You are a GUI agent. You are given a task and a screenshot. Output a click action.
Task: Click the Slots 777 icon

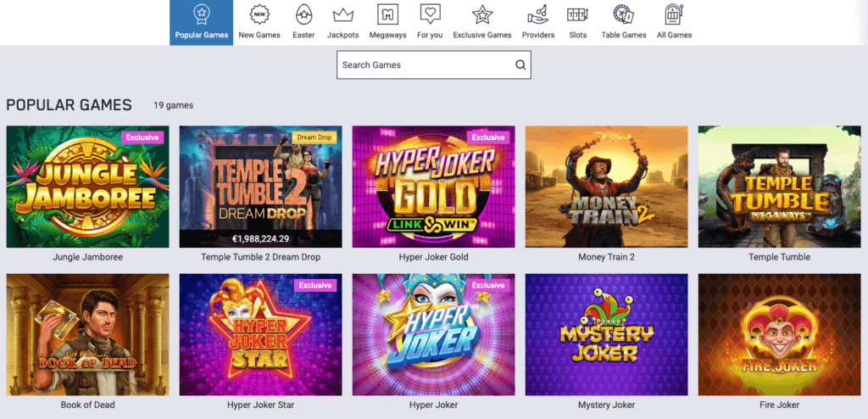point(577,14)
